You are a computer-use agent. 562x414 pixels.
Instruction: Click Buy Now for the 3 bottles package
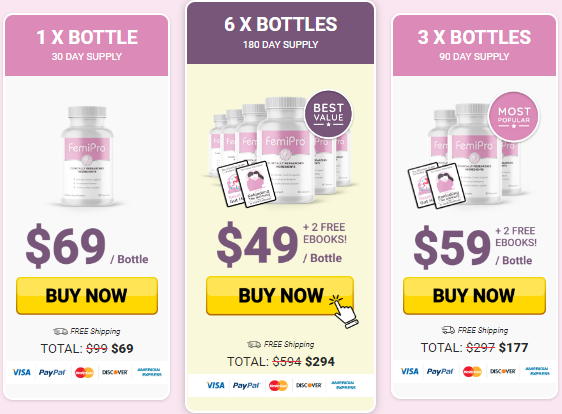(x=474, y=296)
